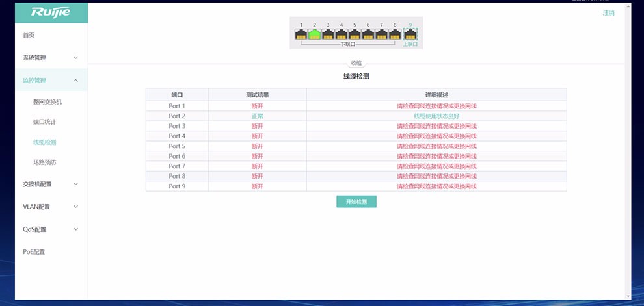Click port 5 icon in switch panel
644x306 pixels.
click(x=355, y=34)
